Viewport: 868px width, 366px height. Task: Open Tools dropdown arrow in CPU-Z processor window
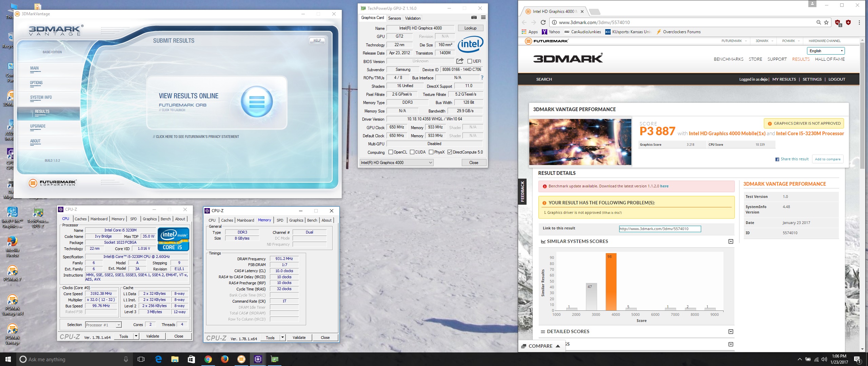pyautogui.click(x=136, y=336)
